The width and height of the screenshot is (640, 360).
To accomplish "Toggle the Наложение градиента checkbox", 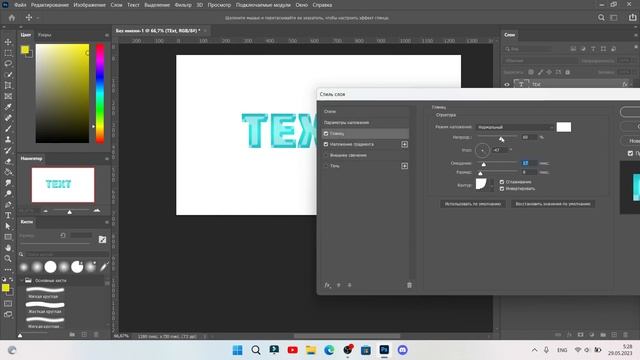I will coord(326,144).
